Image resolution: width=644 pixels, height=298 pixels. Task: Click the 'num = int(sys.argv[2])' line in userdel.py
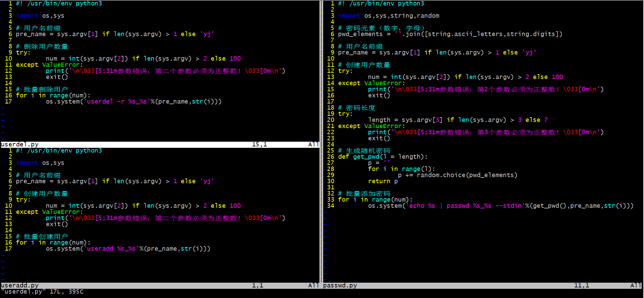[x=143, y=59]
